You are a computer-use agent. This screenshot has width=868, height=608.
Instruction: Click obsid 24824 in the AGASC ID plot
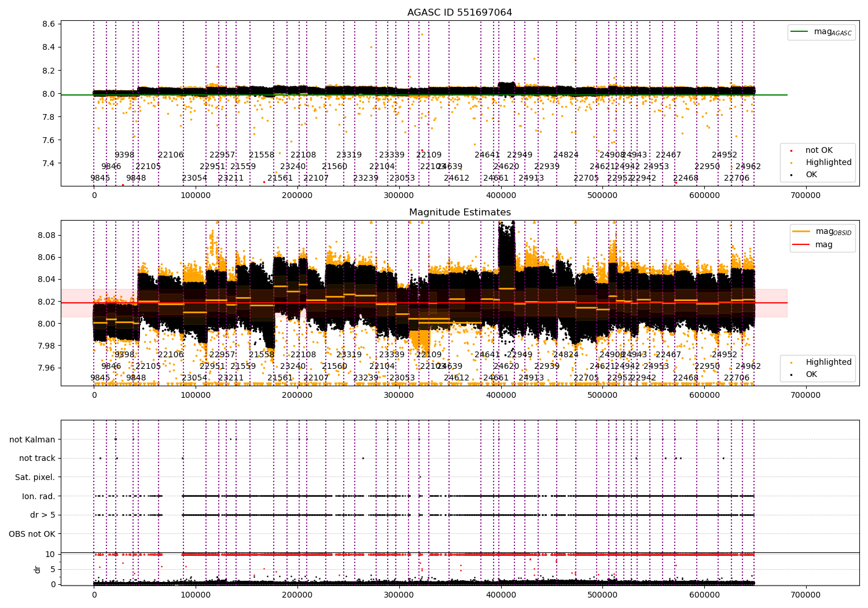(566, 155)
